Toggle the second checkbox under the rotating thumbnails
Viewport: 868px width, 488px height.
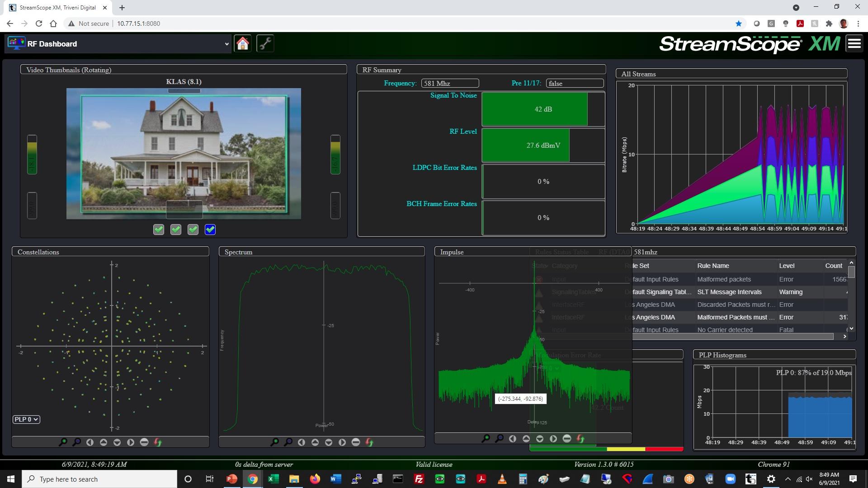point(175,230)
